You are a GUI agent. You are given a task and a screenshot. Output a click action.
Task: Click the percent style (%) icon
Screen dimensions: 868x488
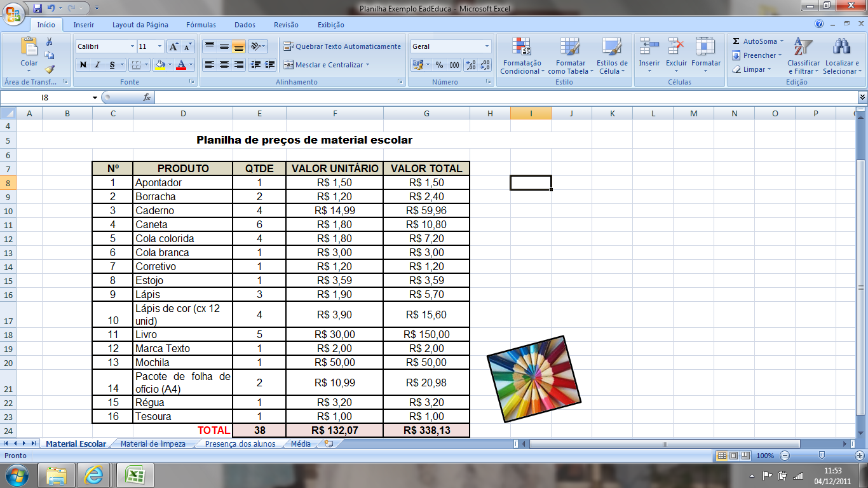click(x=440, y=65)
